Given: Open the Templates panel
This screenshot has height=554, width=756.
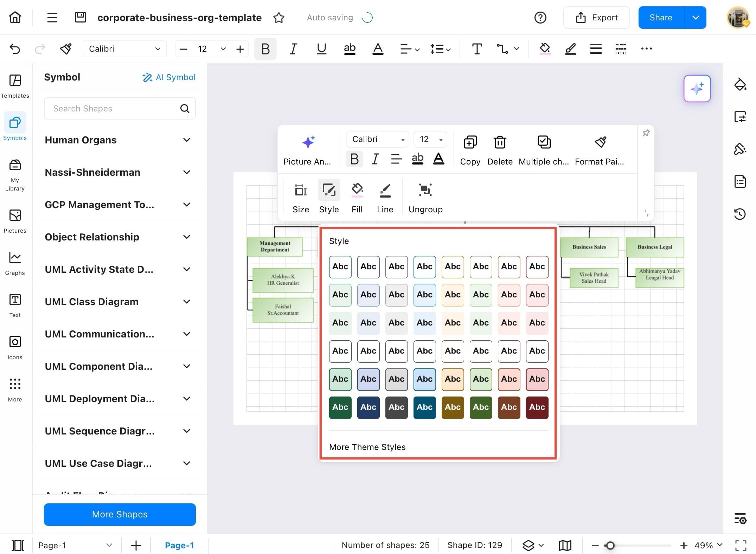Looking at the screenshot, I should click(x=15, y=85).
